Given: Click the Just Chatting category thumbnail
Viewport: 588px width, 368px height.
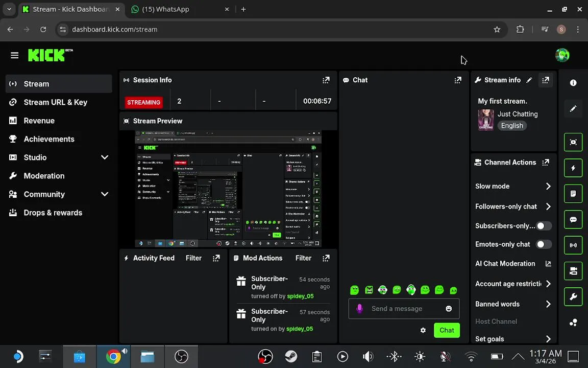Looking at the screenshot, I should click(x=486, y=120).
